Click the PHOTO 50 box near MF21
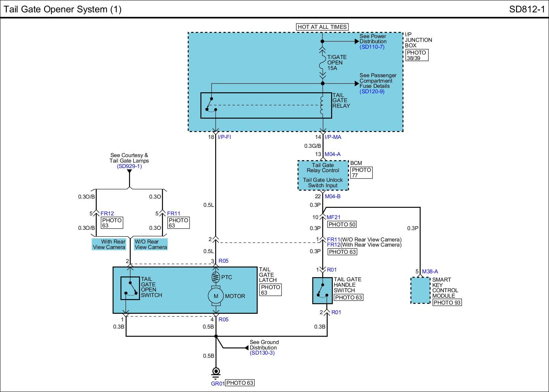The height and width of the screenshot is (392, 549). tap(342, 224)
